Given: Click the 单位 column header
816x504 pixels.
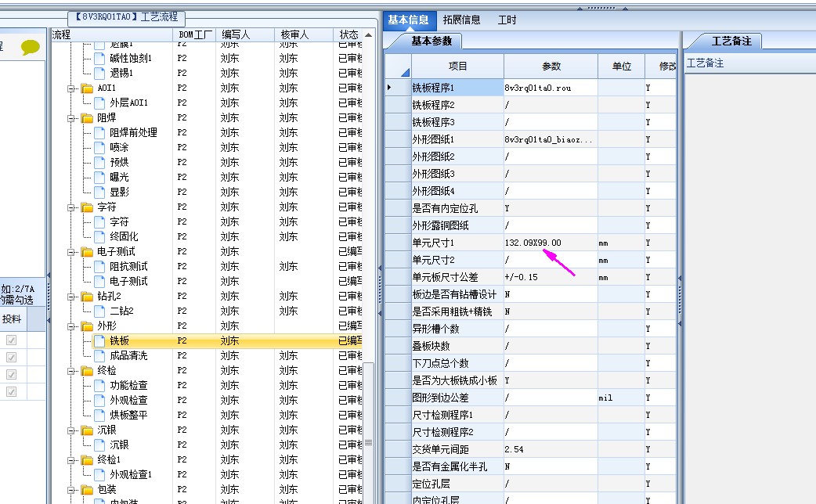Looking at the screenshot, I should pyautogui.click(x=621, y=66).
